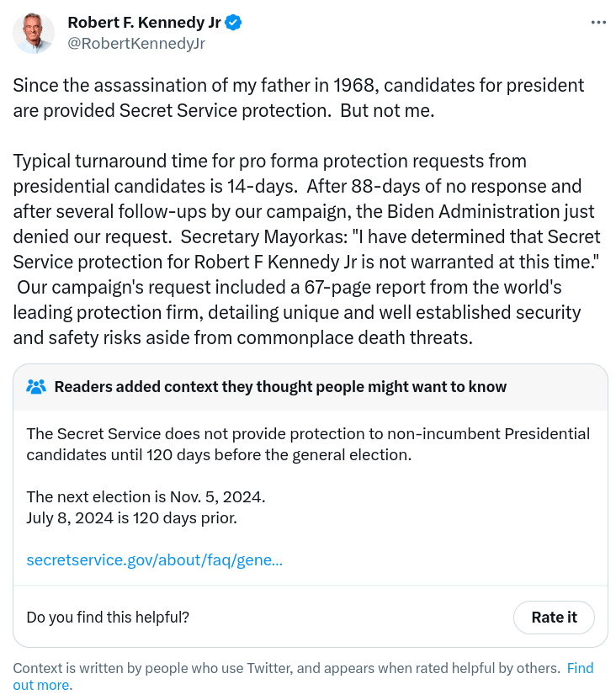
Task: Click the sentence starting Typical turnaround time
Action: tap(269, 161)
